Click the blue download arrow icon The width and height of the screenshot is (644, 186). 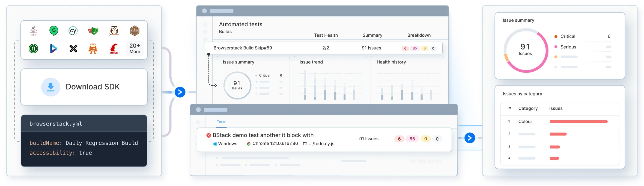51,87
